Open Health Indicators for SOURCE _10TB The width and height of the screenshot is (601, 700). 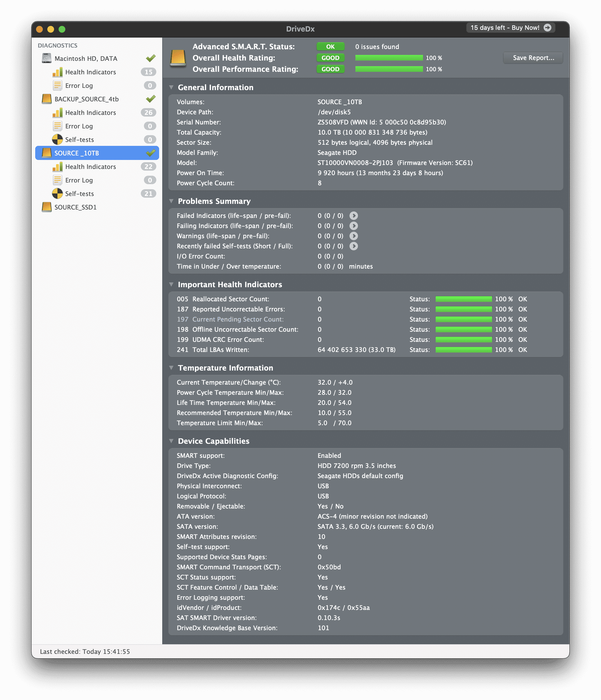pyautogui.click(x=90, y=167)
